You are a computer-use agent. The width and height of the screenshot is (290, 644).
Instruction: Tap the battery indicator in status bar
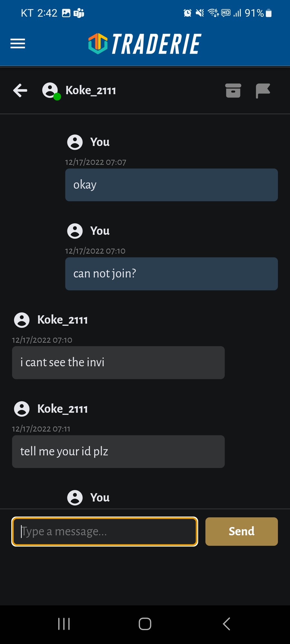(269, 13)
